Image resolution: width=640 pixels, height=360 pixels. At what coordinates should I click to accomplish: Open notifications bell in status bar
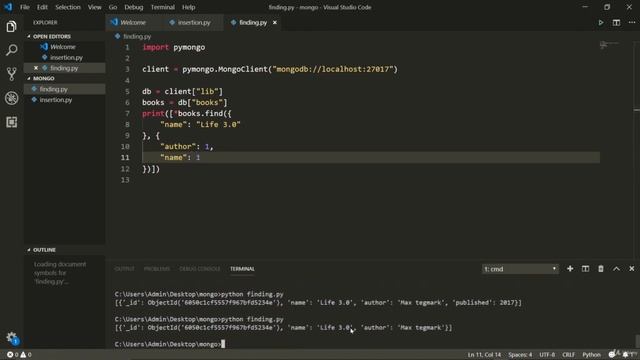(626, 354)
